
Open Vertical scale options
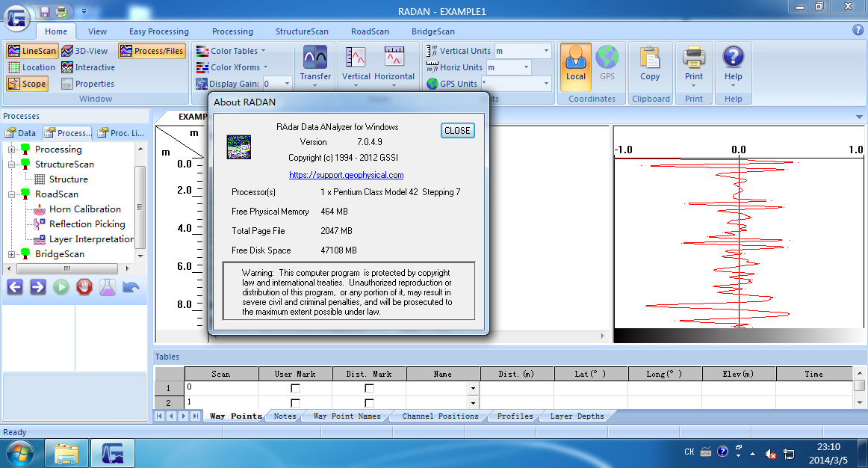356,66
